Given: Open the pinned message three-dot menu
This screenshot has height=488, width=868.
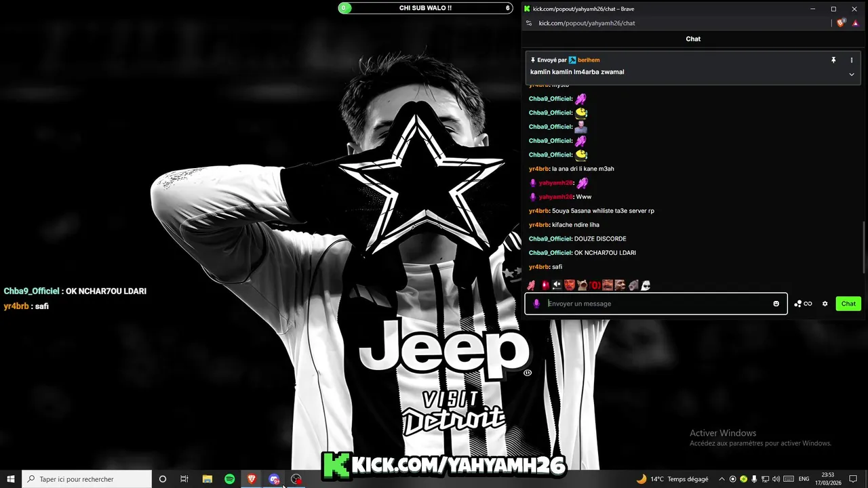Looking at the screenshot, I should (x=852, y=60).
